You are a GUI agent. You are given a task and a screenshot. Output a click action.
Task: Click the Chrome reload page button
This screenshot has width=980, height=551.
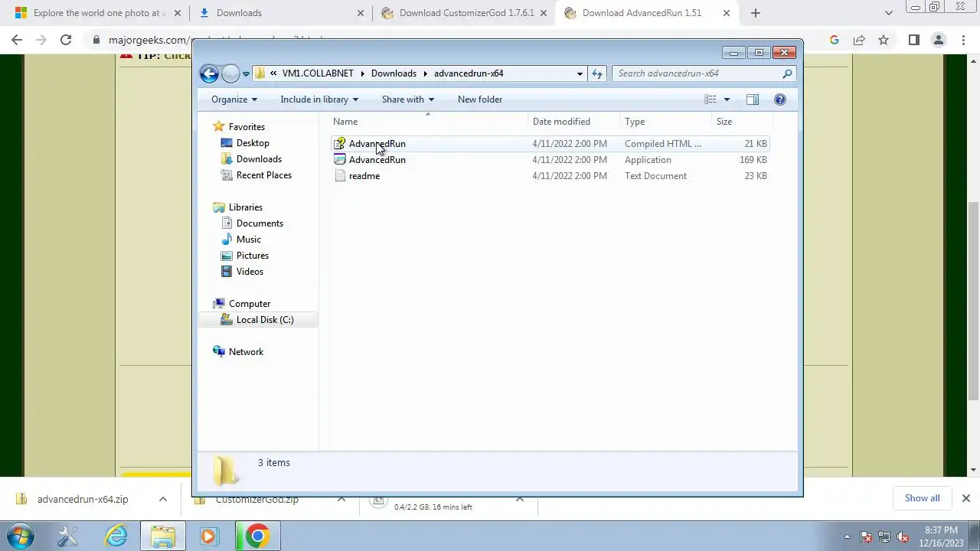66,41
